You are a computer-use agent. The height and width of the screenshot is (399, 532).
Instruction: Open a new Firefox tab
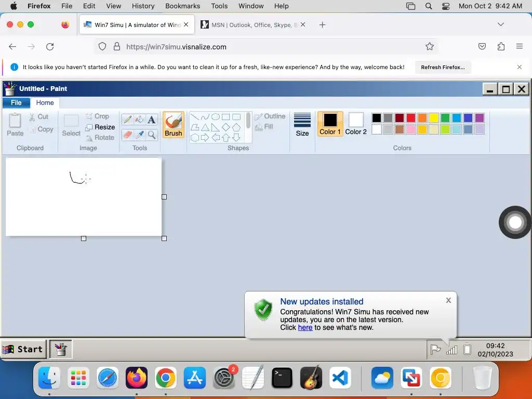(322, 25)
